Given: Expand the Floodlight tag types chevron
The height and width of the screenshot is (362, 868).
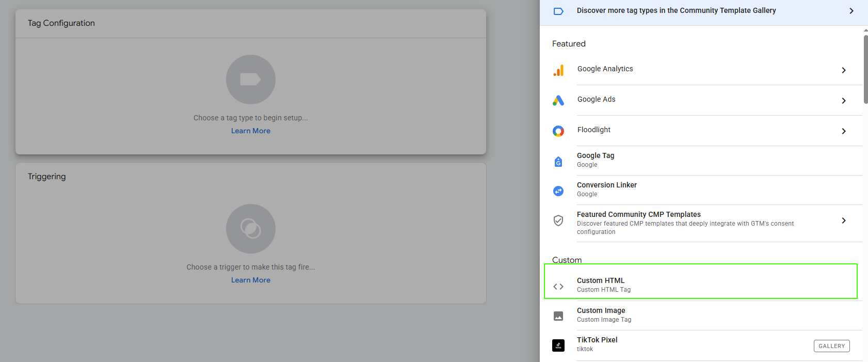Looking at the screenshot, I should tap(844, 131).
